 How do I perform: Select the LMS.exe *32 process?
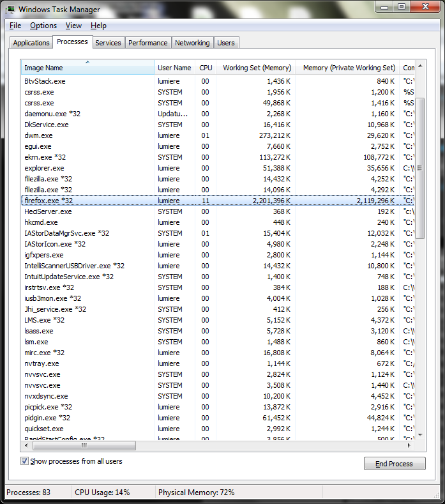tap(218, 320)
